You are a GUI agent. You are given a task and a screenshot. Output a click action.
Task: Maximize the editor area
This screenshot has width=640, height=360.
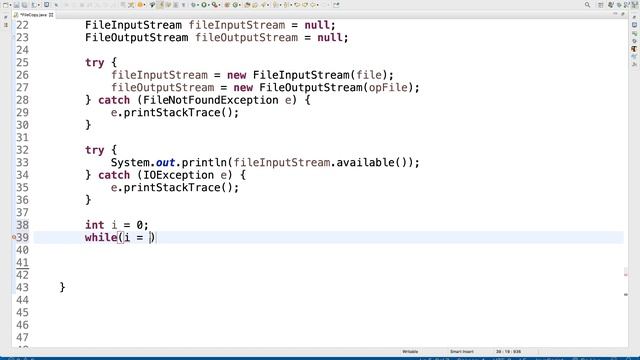coord(623,14)
